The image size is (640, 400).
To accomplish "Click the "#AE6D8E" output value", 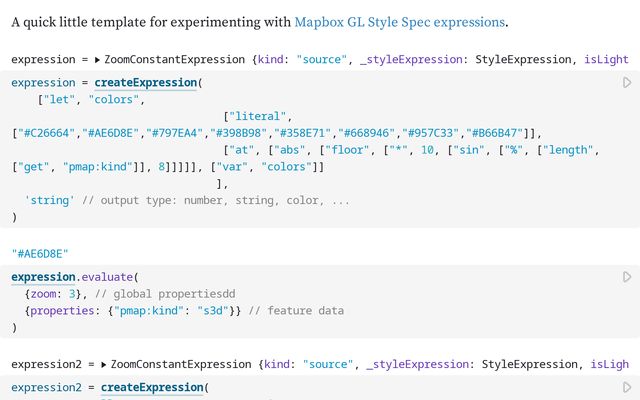I will (x=40, y=256).
